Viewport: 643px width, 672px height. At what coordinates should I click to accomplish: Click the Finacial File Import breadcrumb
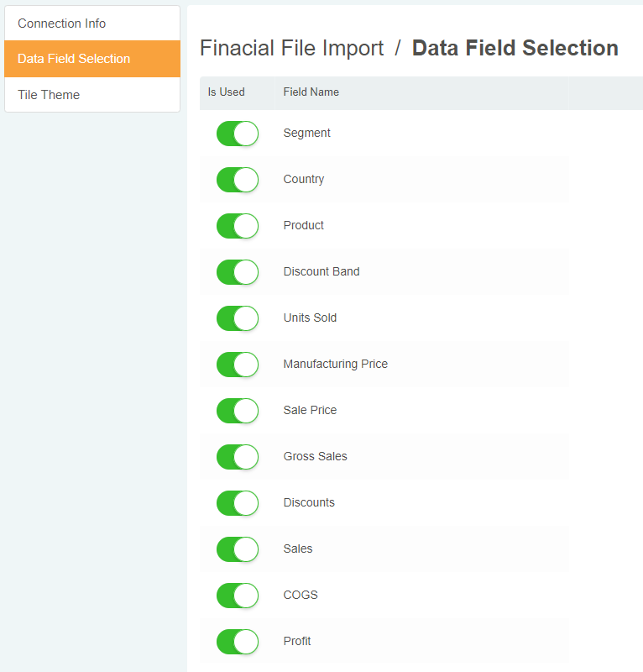pos(291,49)
